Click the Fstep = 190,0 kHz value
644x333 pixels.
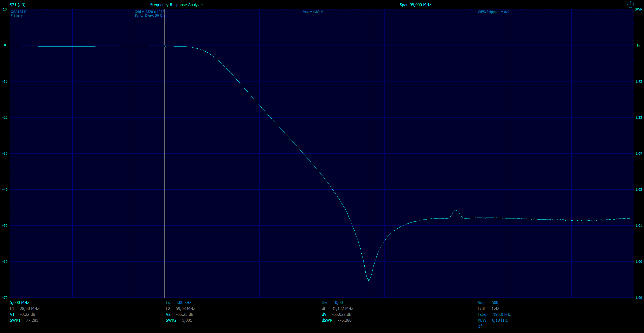coord(494,314)
